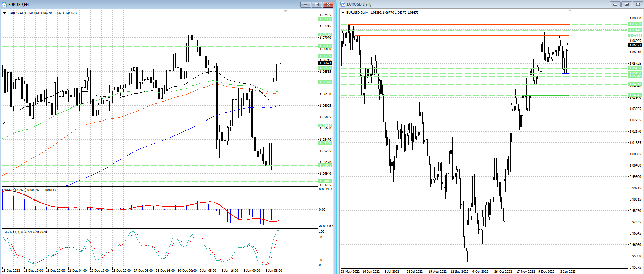The height and width of the screenshot is (274, 644).
Task: Click the EURUSD,Daily window chart icon
Action: pos(343,4)
